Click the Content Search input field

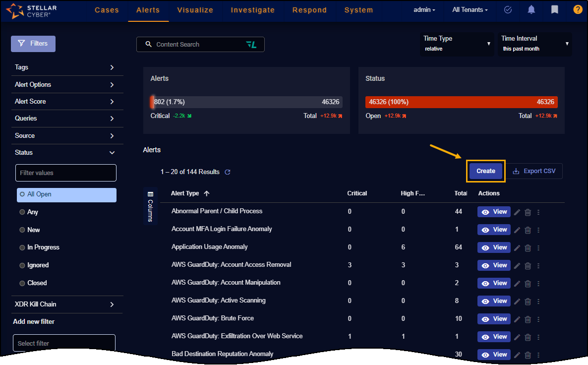198,45
